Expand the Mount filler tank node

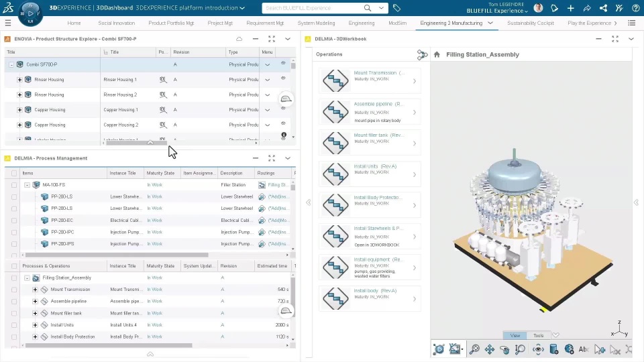click(36, 313)
